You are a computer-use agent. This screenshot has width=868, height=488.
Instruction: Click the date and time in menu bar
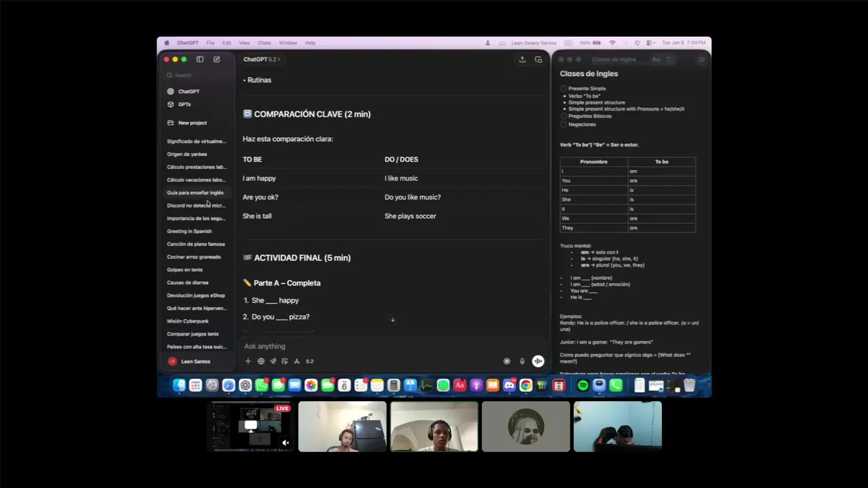point(684,43)
